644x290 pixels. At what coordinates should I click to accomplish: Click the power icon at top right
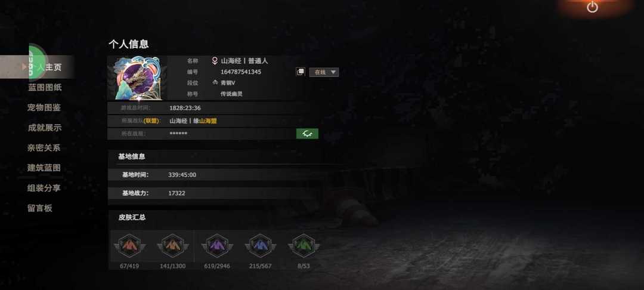pyautogui.click(x=592, y=7)
